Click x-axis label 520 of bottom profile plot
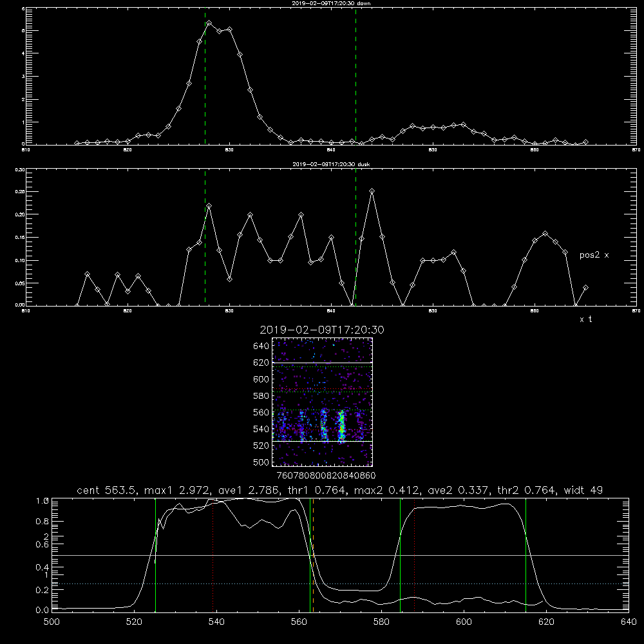The image size is (644, 644). click(x=134, y=622)
